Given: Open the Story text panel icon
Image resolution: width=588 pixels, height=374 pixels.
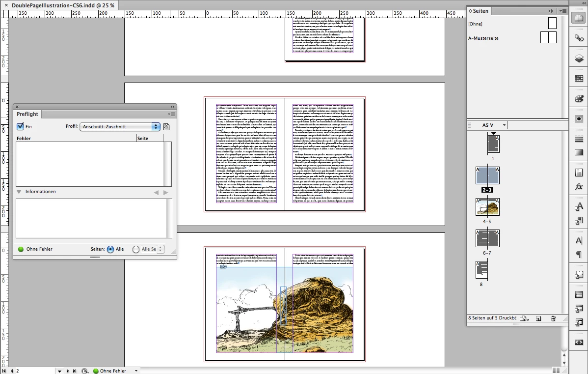Looking at the screenshot, I should click(x=579, y=173).
